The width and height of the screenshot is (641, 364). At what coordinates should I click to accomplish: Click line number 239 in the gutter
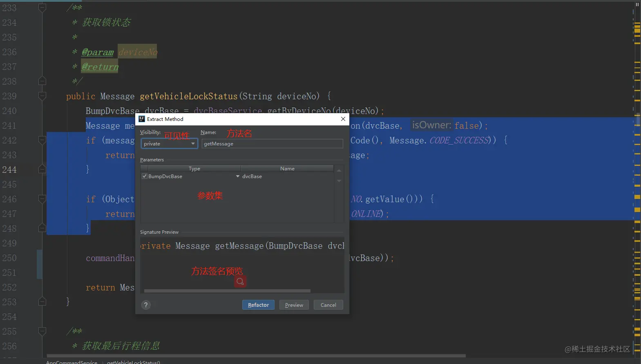pyautogui.click(x=9, y=96)
